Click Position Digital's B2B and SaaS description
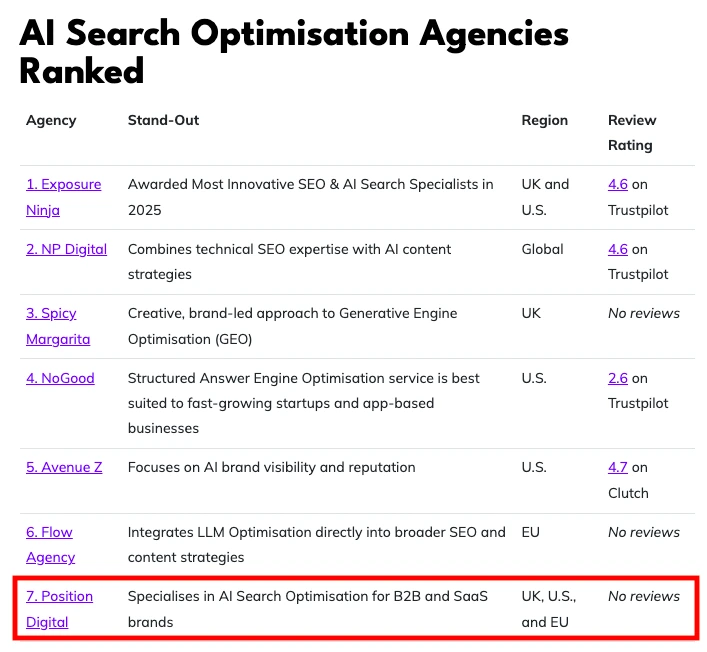 [307, 609]
